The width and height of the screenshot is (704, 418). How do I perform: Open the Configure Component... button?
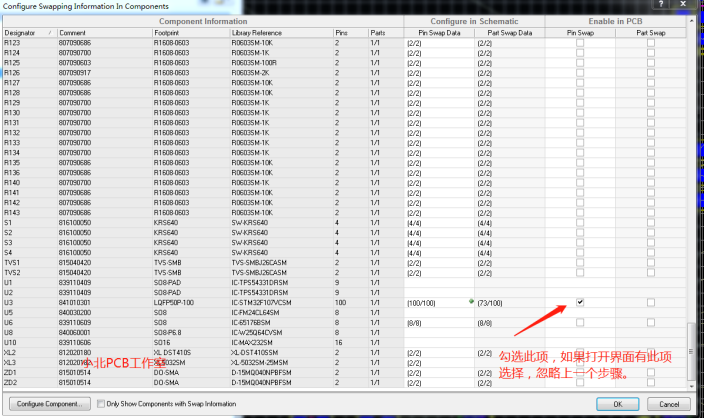point(50,404)
